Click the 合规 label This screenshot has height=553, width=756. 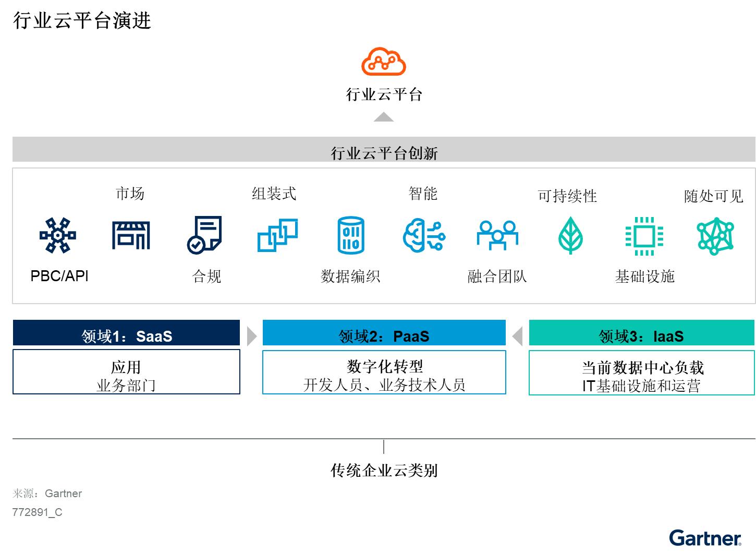[207, 276]
